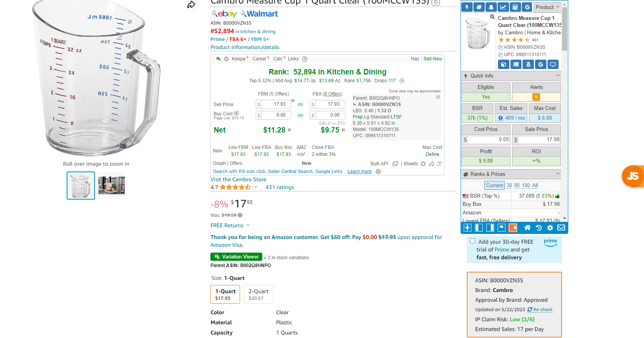Image resolution: width=644 pixels, height=338 pixels.
Task: Switch to the 90 day ranks tab
Action: [517, 186]
